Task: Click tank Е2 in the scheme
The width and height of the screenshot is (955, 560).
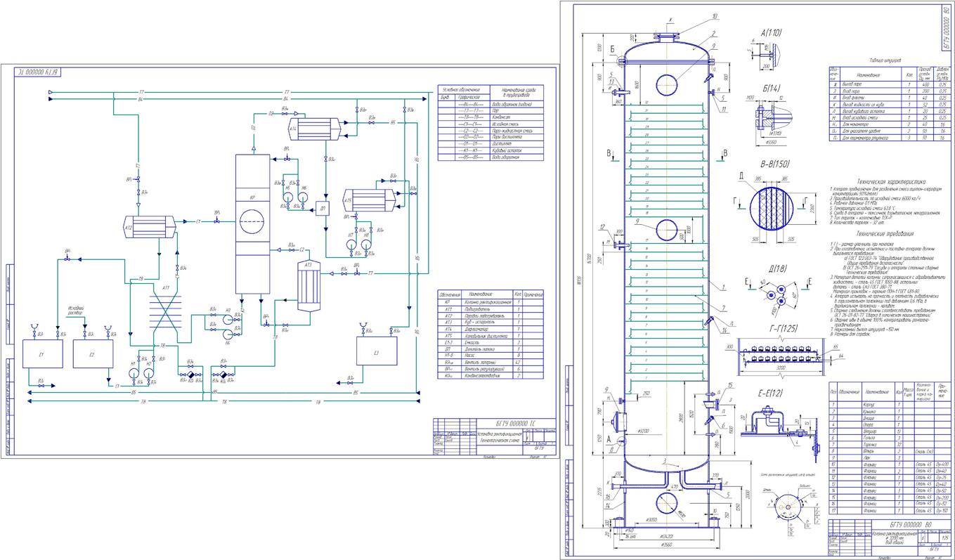Action: pyautogui.click(x=93, y=353)
